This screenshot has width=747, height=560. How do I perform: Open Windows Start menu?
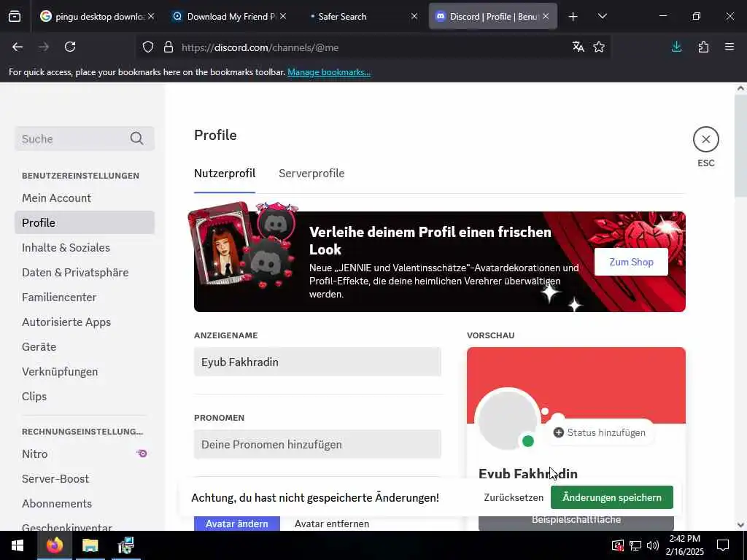point(18,545)
